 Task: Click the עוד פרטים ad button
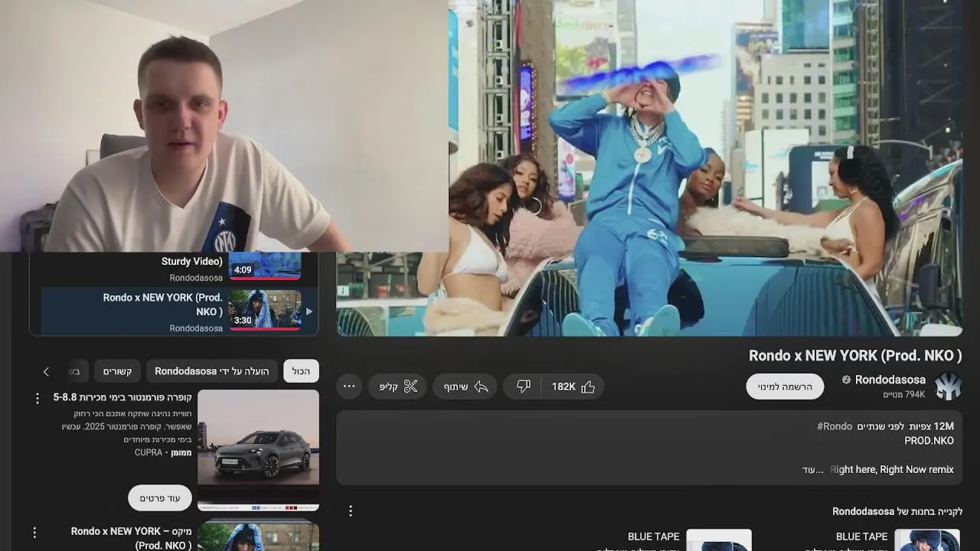(x=159, y=498)
